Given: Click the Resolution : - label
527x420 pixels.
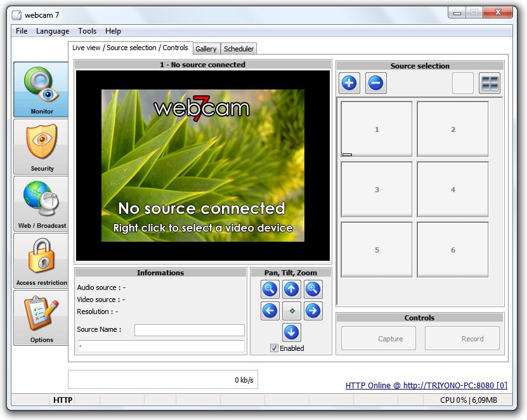Looking at the screenshot, I should tap(98, 312).
